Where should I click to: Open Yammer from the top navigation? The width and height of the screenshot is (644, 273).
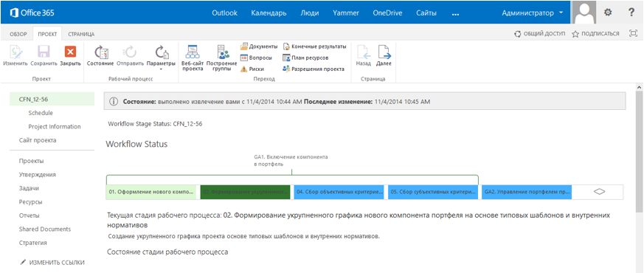tap(346, 13)
